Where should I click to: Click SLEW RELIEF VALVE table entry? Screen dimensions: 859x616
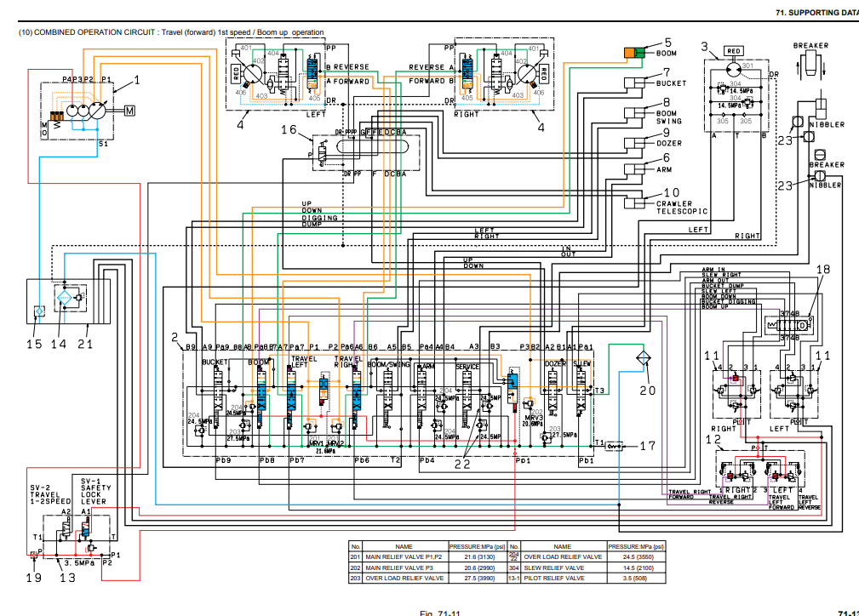click(563, 568)
